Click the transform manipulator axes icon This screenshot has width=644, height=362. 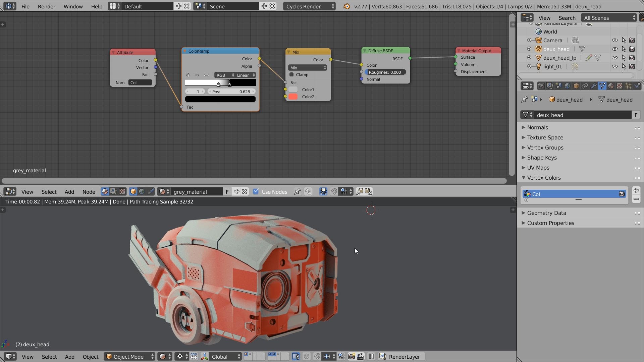[205, 357]
